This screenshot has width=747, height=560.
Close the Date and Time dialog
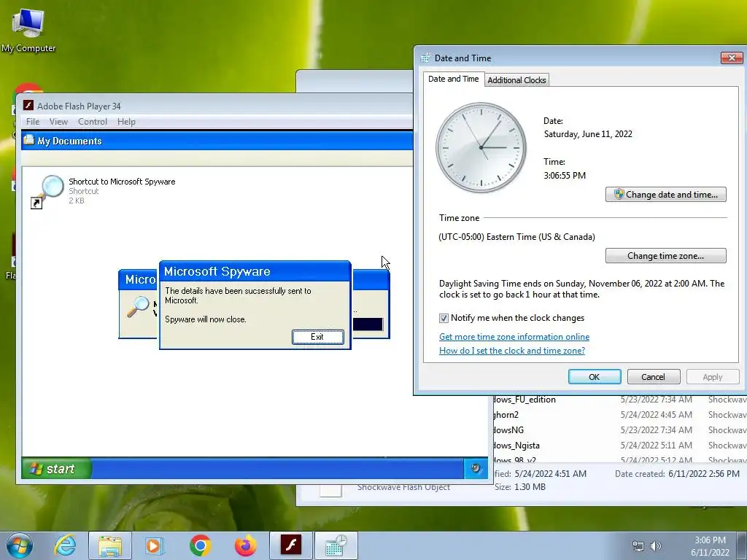click(x=731, y=58)
